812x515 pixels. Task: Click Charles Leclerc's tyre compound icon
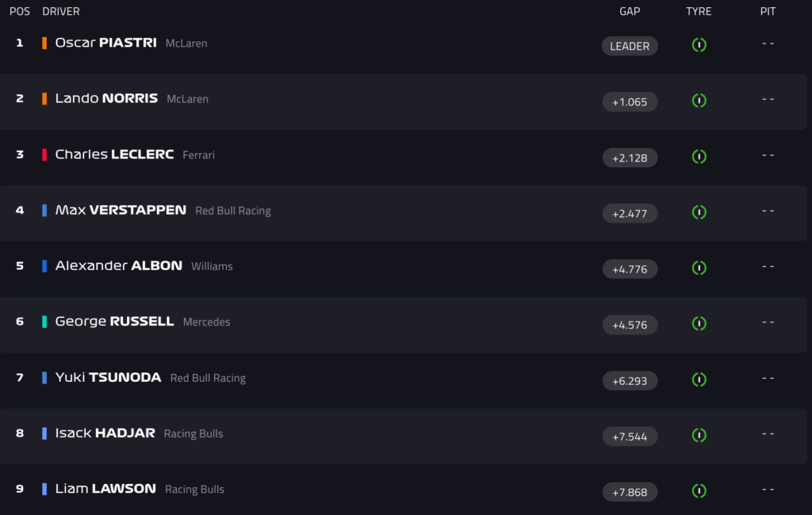(x=699, y=157)
